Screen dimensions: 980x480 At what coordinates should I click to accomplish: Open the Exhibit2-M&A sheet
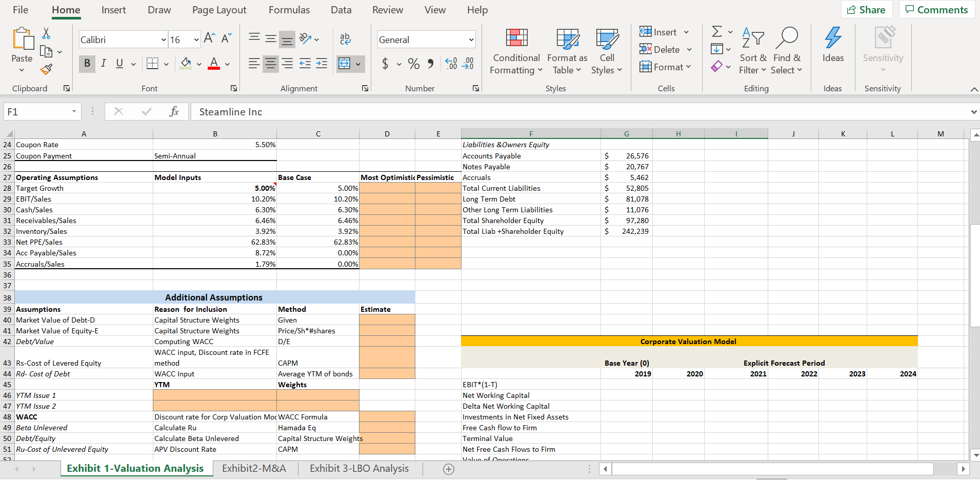(x=254, y=468)
